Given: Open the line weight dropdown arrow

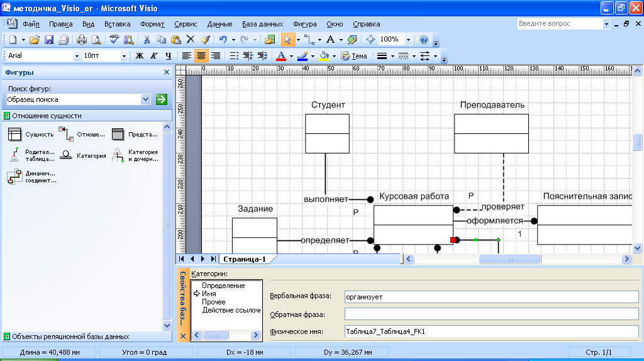Looking at the screenshot, I should (392, 56).
